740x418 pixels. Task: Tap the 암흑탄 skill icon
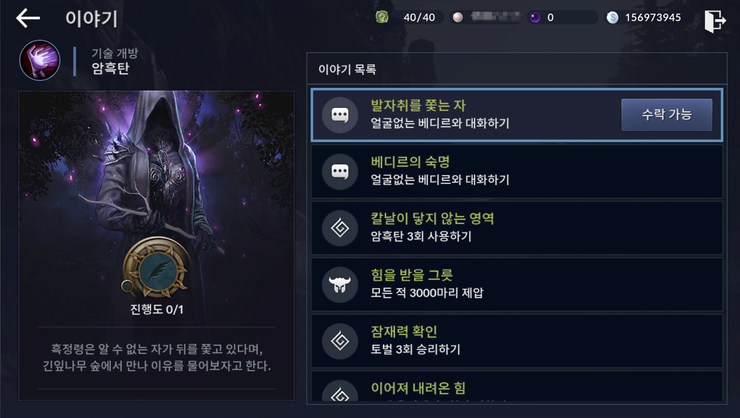point(40,60)
